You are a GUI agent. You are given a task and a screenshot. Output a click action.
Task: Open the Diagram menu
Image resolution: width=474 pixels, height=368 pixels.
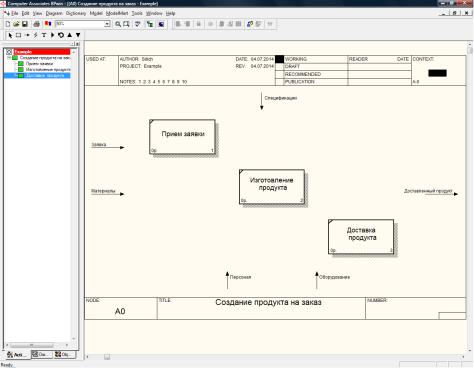click(54, 13)
